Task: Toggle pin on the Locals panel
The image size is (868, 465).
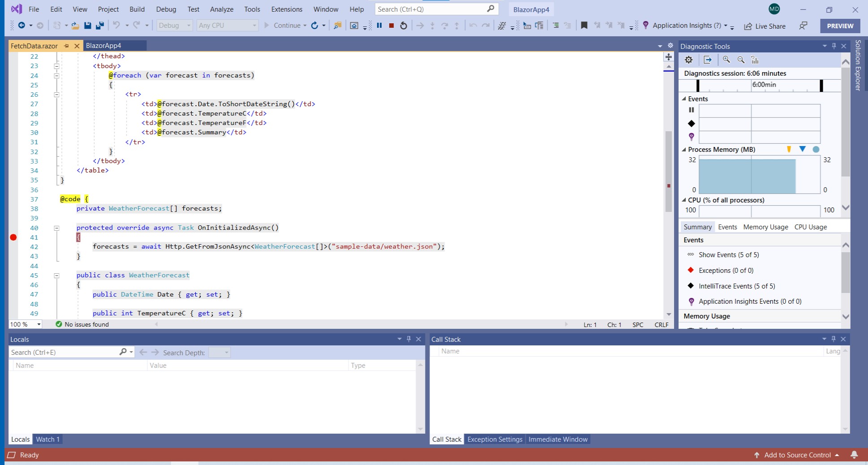Action: (x=408, y=339)
